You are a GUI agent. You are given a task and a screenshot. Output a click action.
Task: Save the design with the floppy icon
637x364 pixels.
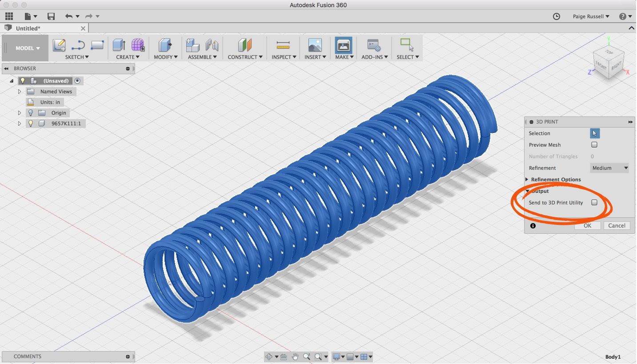51,16
